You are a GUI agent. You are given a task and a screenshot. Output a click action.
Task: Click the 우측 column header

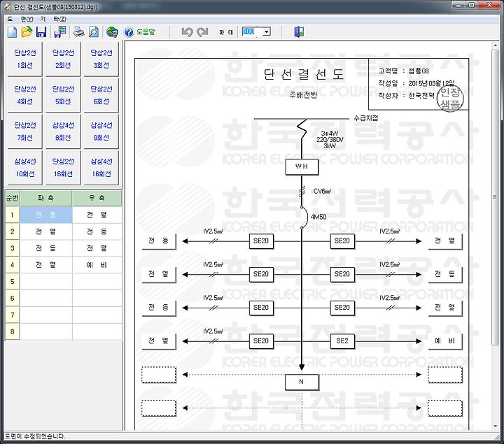[97, 198]
